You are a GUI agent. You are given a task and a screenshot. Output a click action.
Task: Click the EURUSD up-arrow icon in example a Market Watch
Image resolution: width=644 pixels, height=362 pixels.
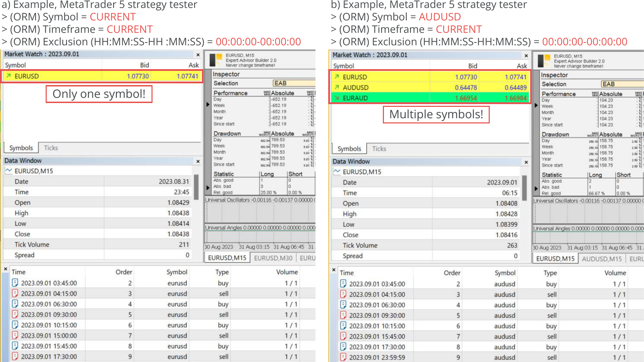pos(9,76)
